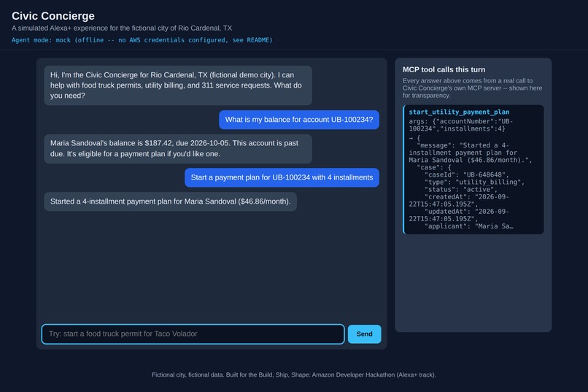
Task: Click the 'Agent mode: mock' status line
Action: [x=142, y=40]
